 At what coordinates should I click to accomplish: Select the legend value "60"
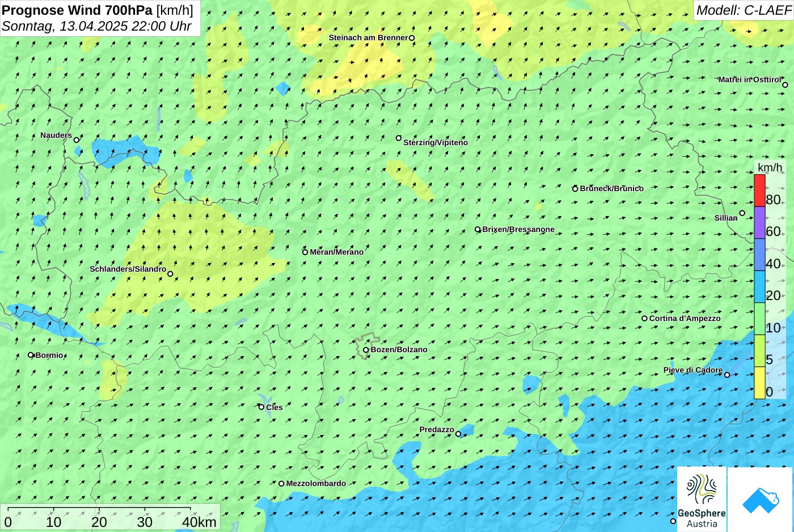point(773,231)
